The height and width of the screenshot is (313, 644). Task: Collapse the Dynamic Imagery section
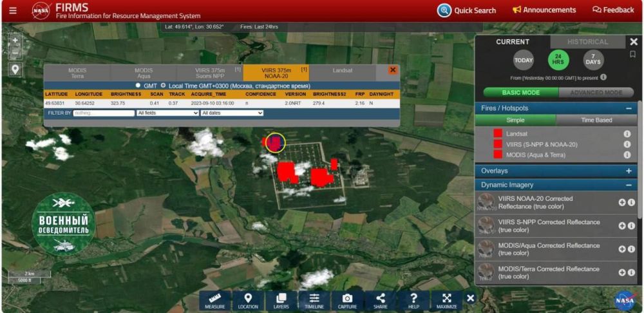click(x=629, y=185)
